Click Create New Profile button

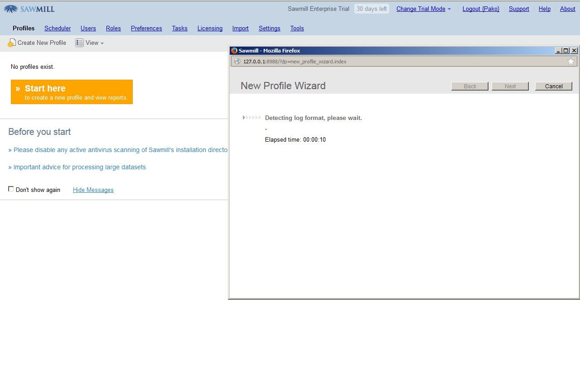[x=37, y=43]
